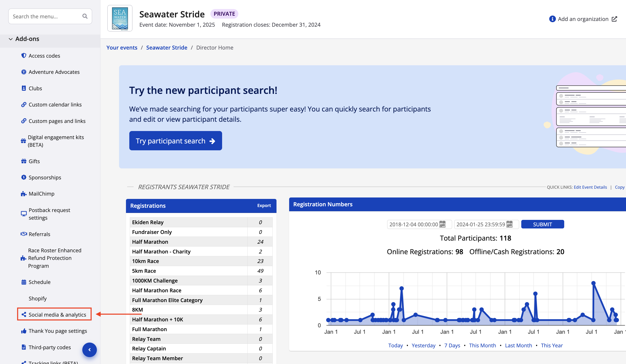Click the MailChimp puzzle piece icon
The image size is (626, 364).
coord(24,194)
